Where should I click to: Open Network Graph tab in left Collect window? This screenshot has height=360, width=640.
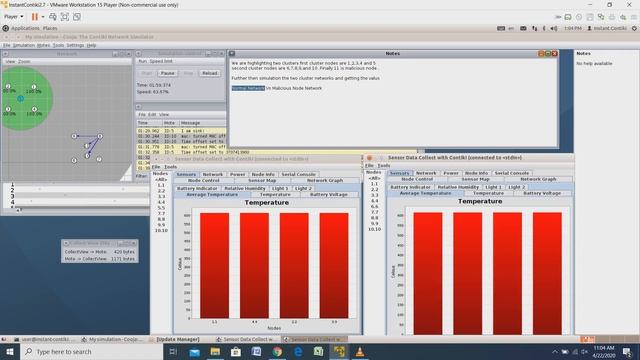click(x=325, y=180)
